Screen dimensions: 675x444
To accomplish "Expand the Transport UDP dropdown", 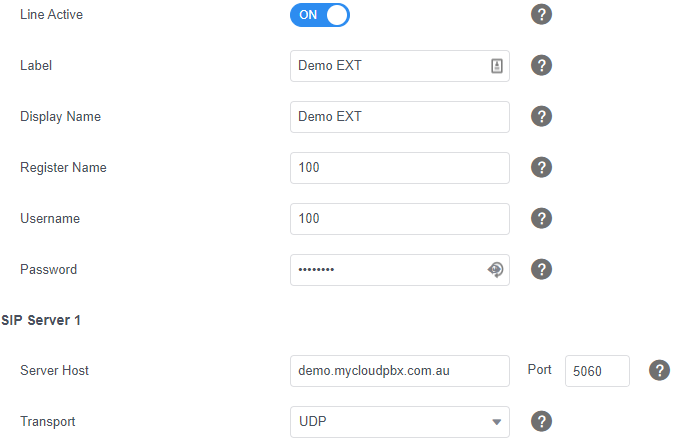I will (400, 422).
